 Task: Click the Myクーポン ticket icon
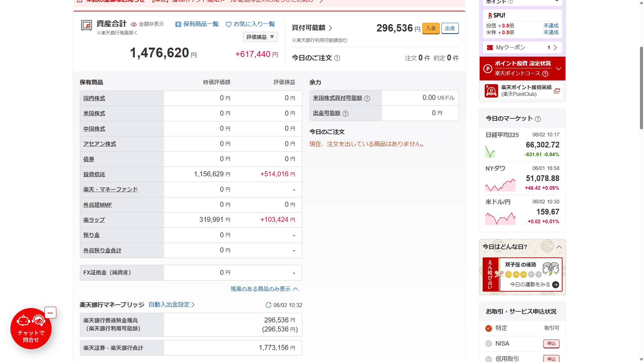coord(490,48)
